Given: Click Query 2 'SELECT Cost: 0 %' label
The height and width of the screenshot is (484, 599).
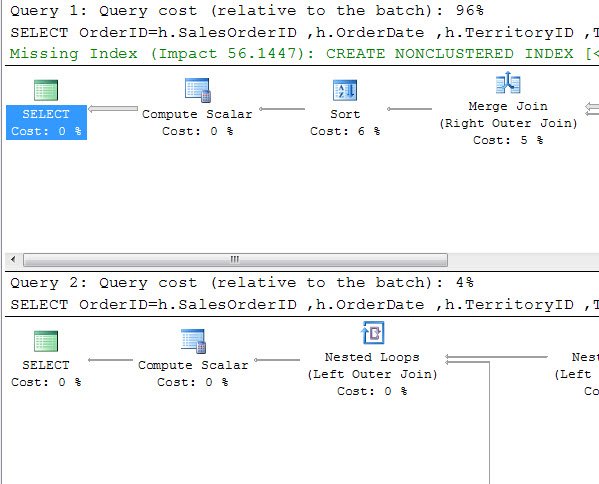Looking at the screenshot, I should tap(46, 373).
